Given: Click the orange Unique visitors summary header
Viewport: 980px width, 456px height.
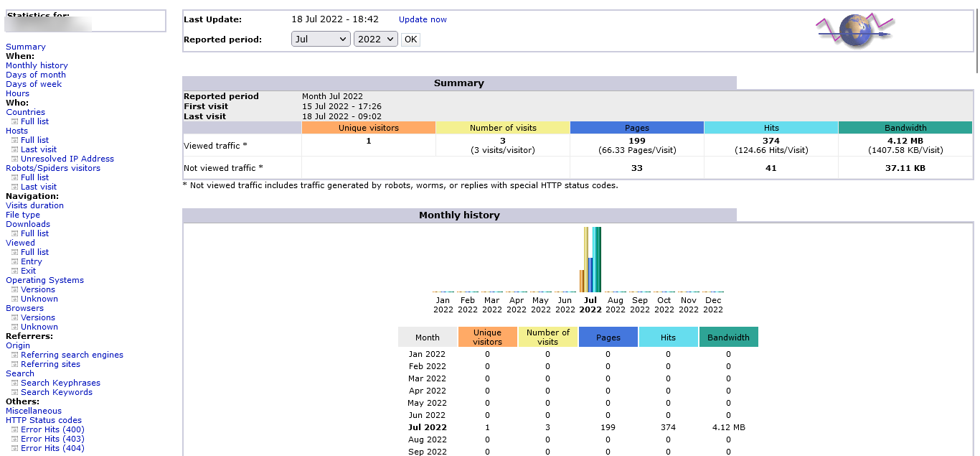Looking at the screenshot, I should 368,128.
